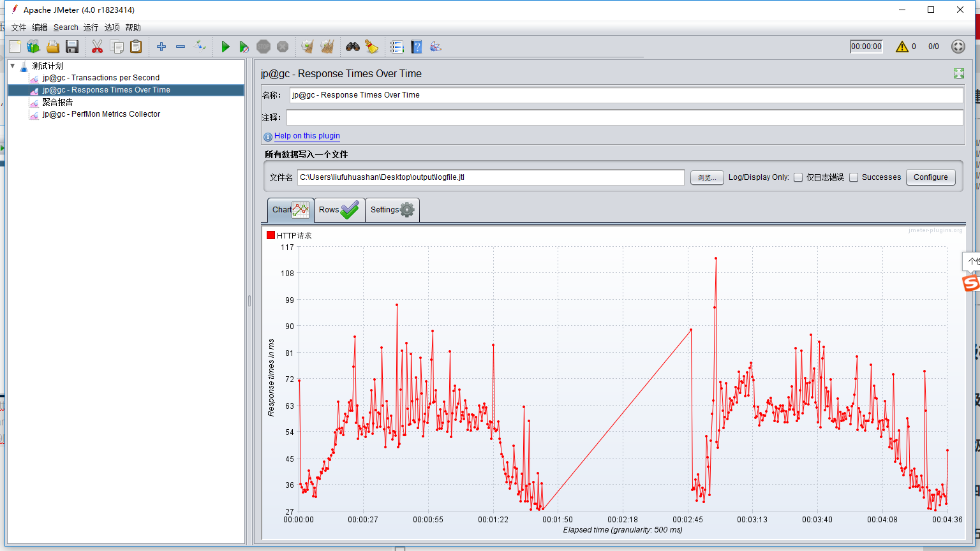The width and height of the screenshot is (980, 551).
Task: Click the remote engines round status icon
Action: [958, 47]
